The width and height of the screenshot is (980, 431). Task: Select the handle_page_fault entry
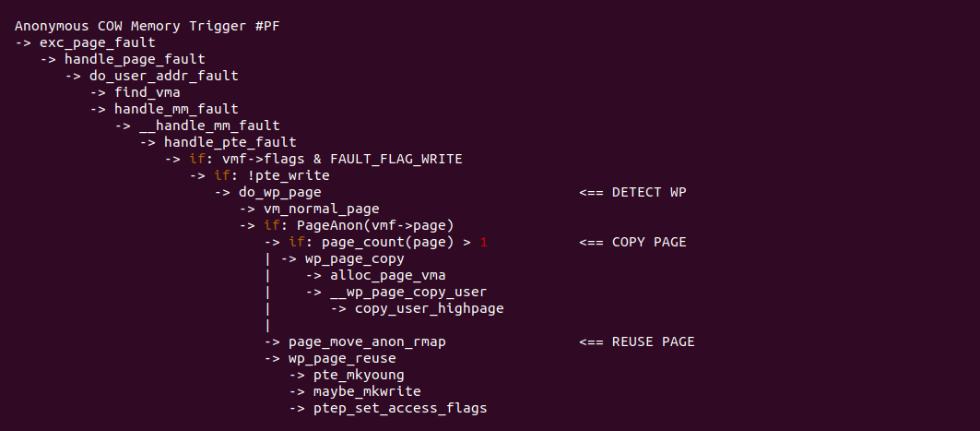click(134, 59)
